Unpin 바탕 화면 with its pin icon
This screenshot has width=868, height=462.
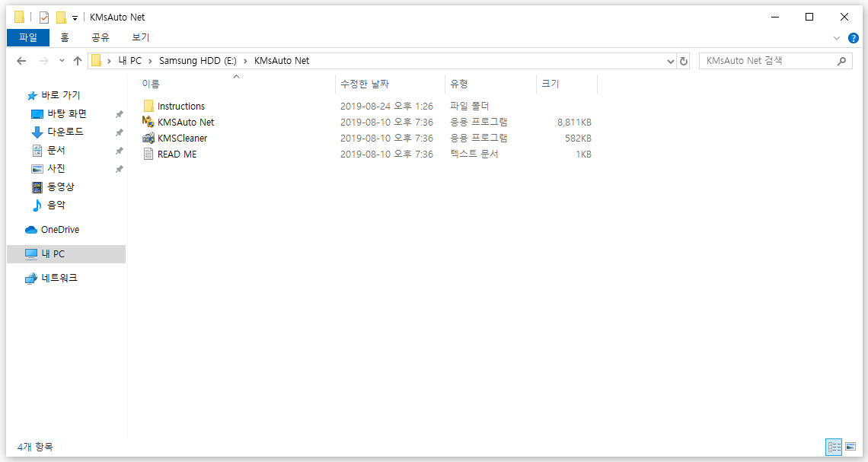pos(119,114)
